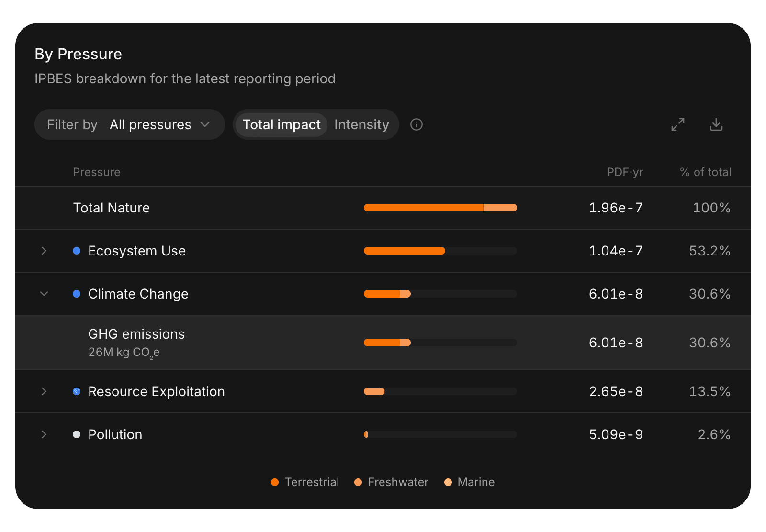
Task: Toggle Terrestrial legend item
Action: (305, 482)
